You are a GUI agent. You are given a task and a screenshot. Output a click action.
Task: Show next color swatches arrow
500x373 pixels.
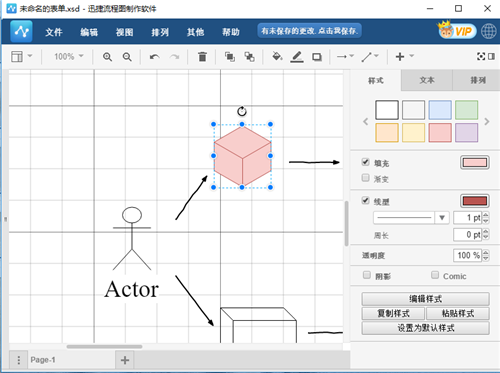click(x=487, y=121)
